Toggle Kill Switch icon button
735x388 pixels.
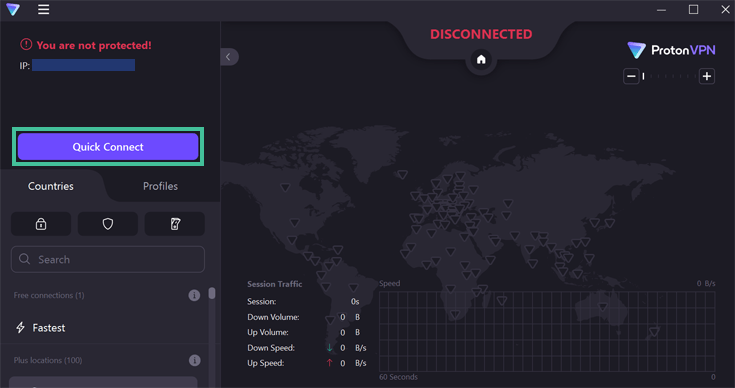coord(175,224)
